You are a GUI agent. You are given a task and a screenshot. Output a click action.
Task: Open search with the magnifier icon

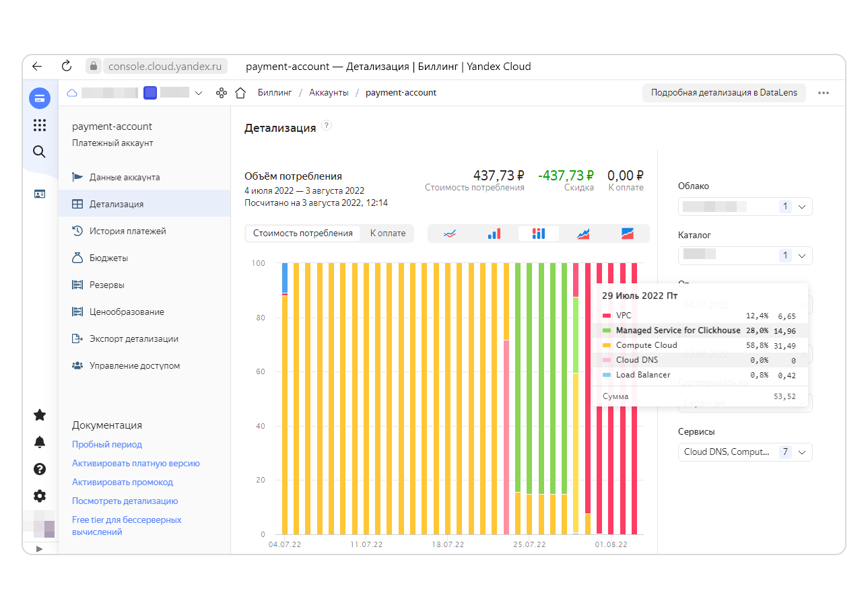40,151
